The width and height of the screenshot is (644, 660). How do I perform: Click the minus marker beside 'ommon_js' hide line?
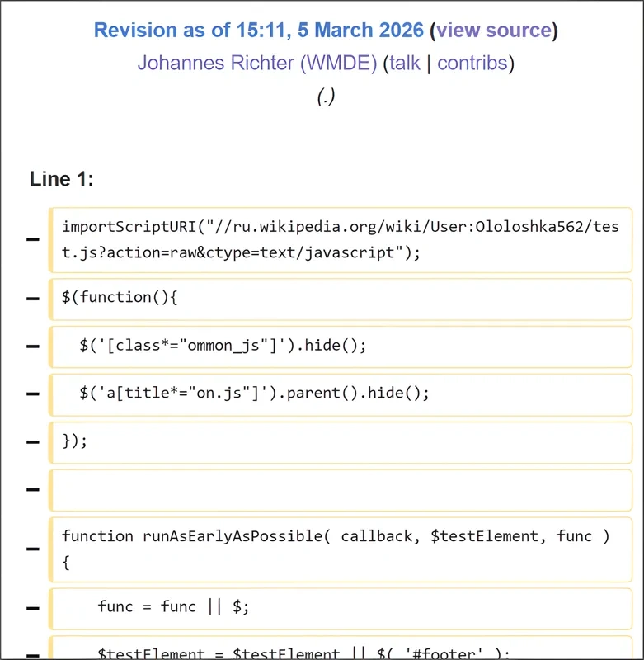point(33,346)
